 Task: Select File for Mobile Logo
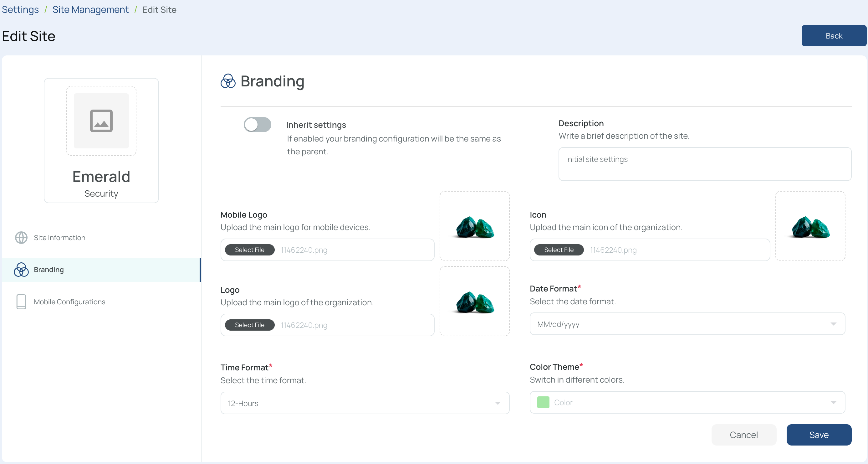tap(250, 250)
